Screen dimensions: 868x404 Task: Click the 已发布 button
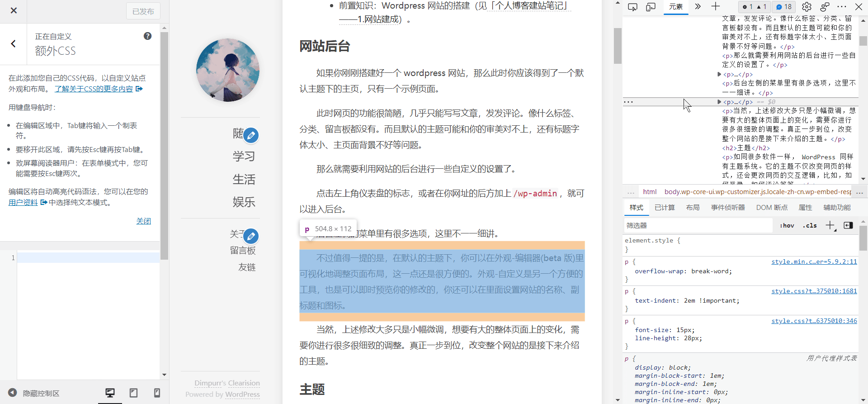pyautogui.click(x=143, y=11)
